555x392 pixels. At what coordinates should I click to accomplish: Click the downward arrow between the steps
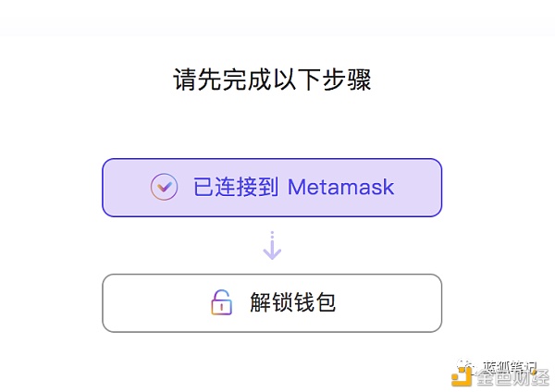pyautogui.click(x=272, y=246)
